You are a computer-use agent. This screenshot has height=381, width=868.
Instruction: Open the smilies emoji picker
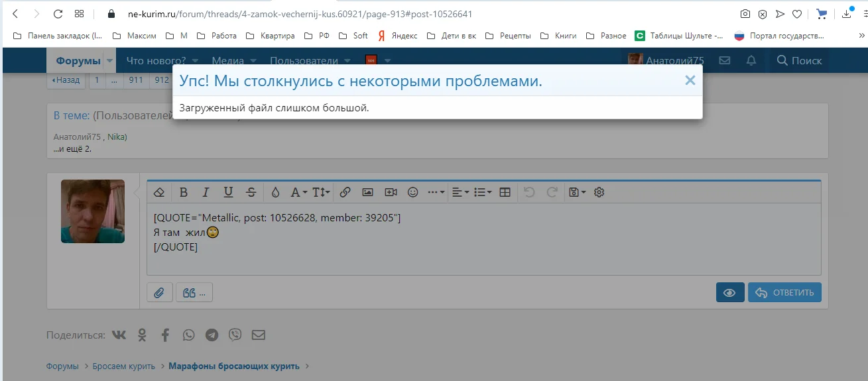pyautogui.click(x=412, y=192)
